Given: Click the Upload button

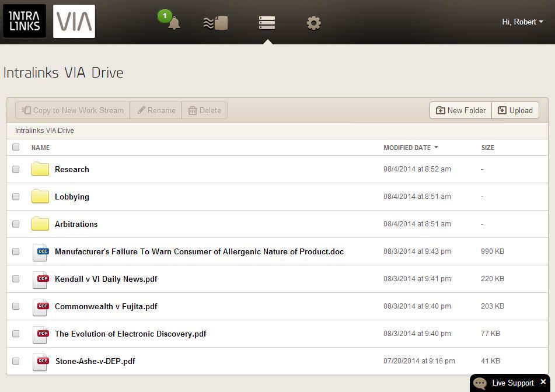Looking at the screenshot, I should pyautogui.click(x=515, y=110).
